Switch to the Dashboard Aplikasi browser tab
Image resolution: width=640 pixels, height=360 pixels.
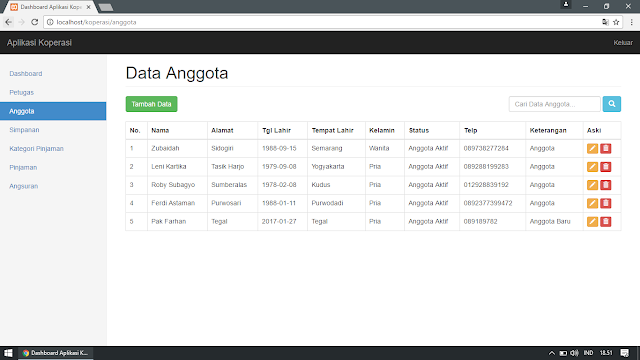[x=51, y=7]
